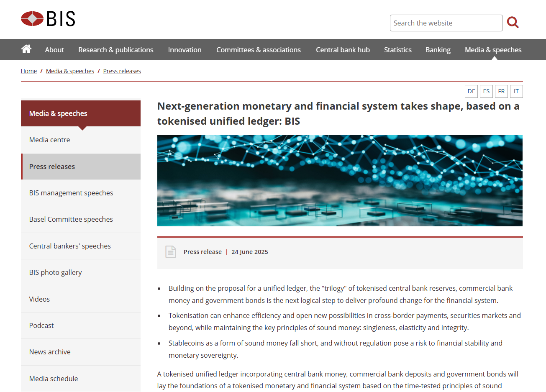Open the Podcast sidebar entry

point(41,325)
